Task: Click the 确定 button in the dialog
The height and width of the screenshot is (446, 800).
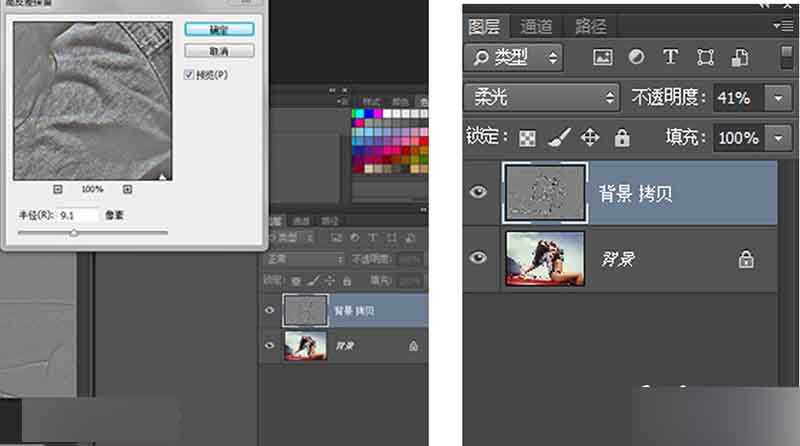Action: click(219, 29)
